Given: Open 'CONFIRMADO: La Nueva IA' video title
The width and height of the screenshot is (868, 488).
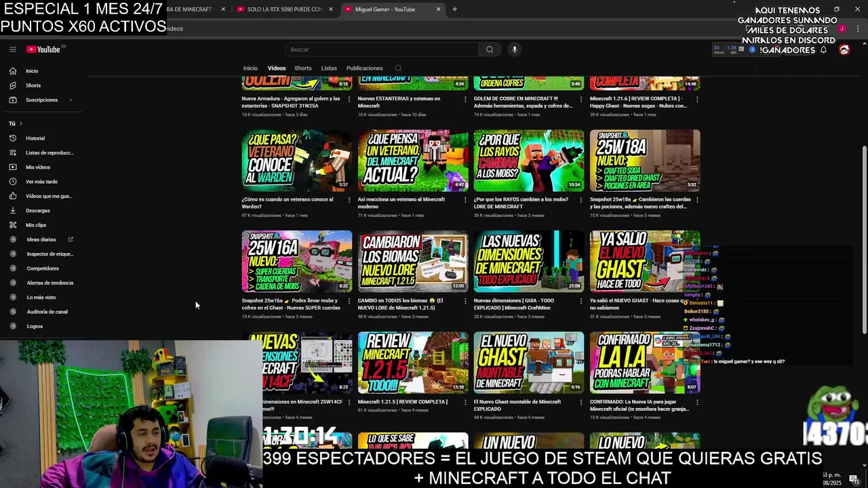Looking at the screenshot, I should 639,405.
